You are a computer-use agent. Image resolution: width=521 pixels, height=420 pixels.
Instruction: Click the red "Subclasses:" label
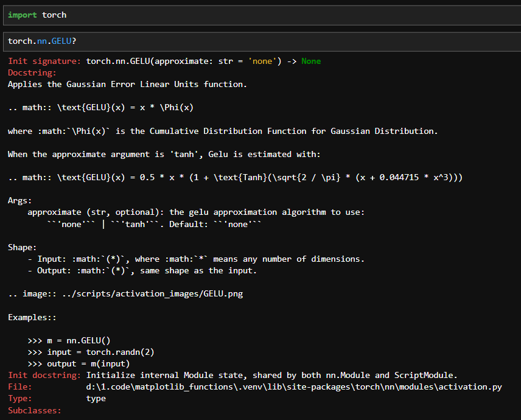(35, 410)
